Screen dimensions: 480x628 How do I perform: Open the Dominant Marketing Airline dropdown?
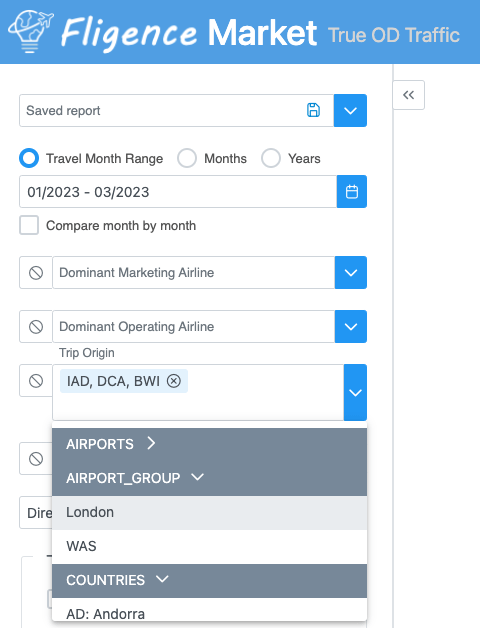coord(351,273)
